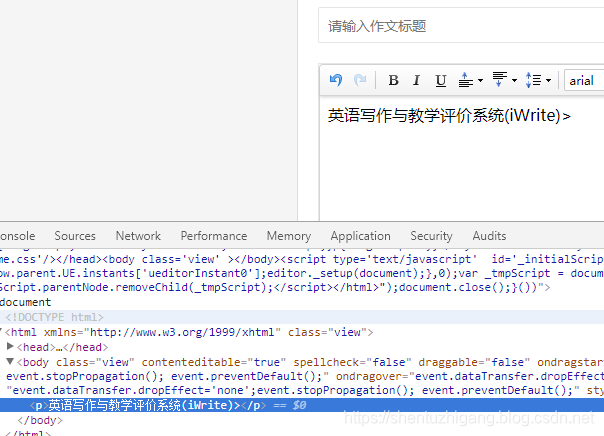
Task: Toggle bold formatting
Action: click(x=393, y=80)
